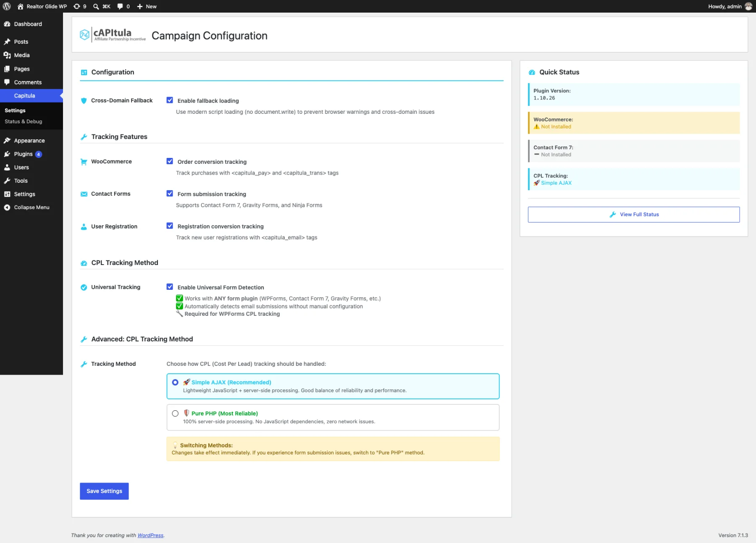Follow the WordPress footer link
This screenshot has height=543, width=756.
[150, 535]
